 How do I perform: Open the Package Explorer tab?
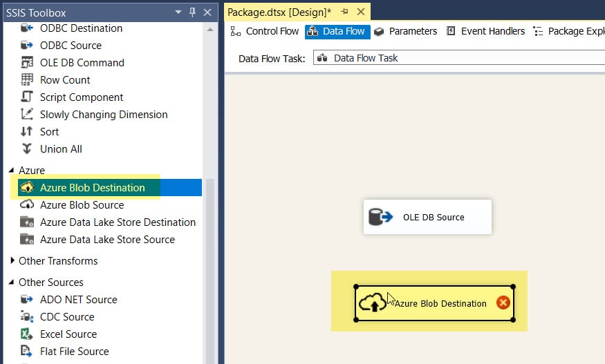point(568,31)
